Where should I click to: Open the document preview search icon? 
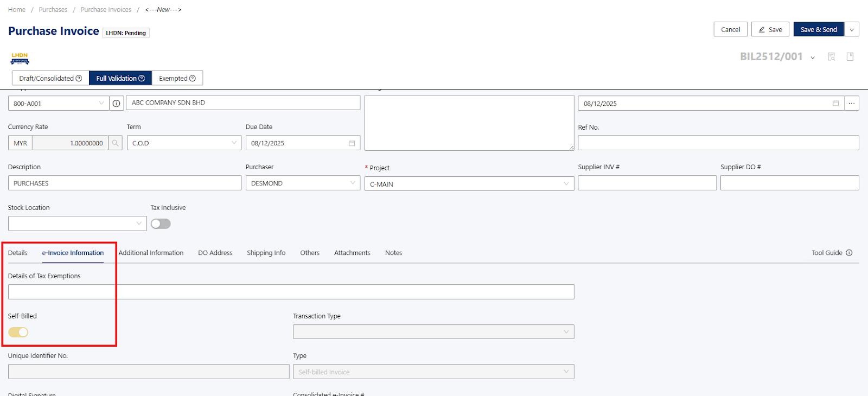tap(831, 57)
